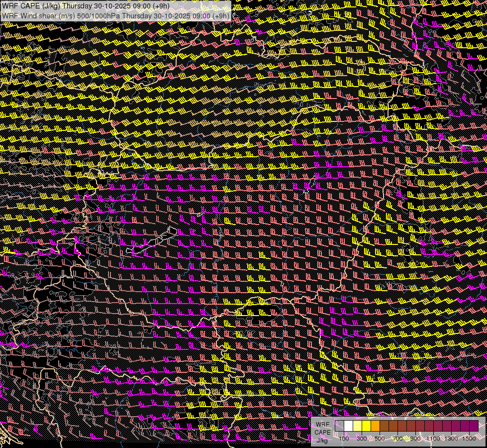Select the purple above-1500 CAPE legend swatch

click(x=474, y=426)
